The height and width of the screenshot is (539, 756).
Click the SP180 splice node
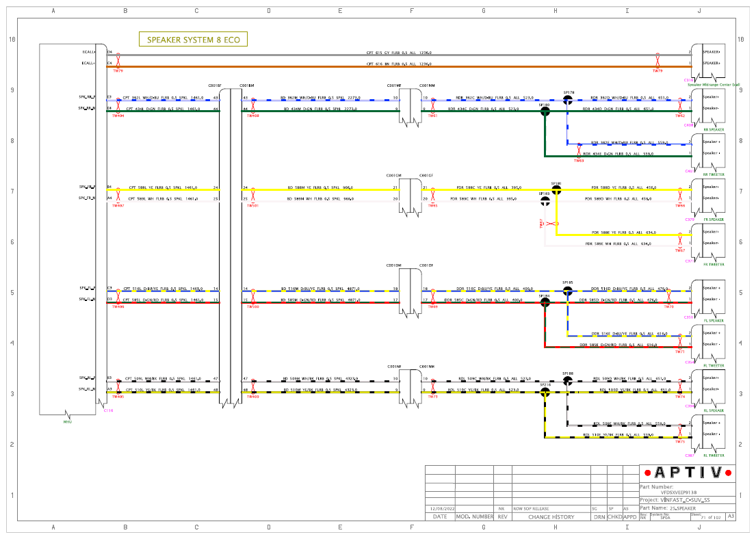[545, 111]
